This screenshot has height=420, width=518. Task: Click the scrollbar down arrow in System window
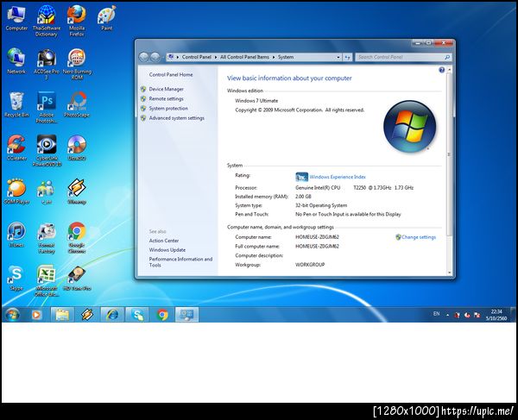[449, 273]
